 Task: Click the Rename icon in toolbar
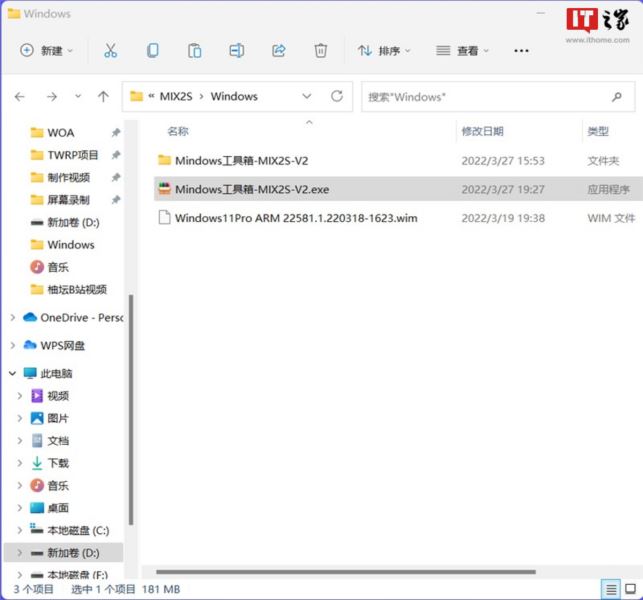click(237, 51)
